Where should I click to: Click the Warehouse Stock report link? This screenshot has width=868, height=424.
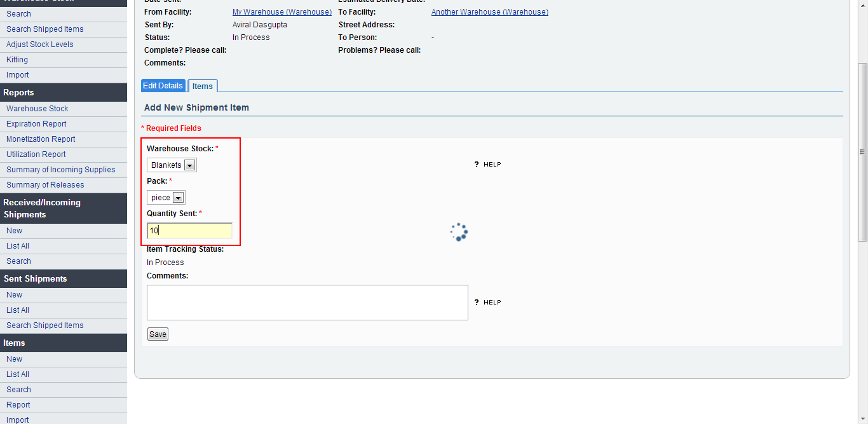[37, 109]
